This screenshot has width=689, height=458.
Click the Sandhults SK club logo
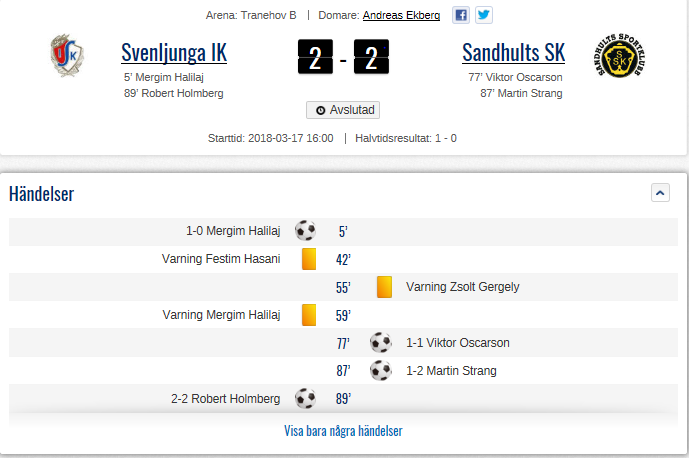pos(620,58)
